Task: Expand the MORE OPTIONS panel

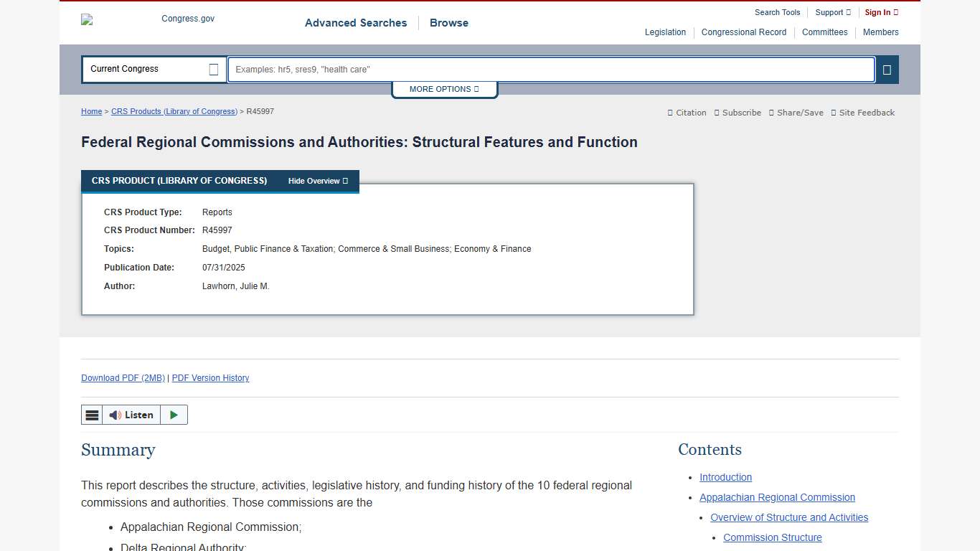Action: 444,89
